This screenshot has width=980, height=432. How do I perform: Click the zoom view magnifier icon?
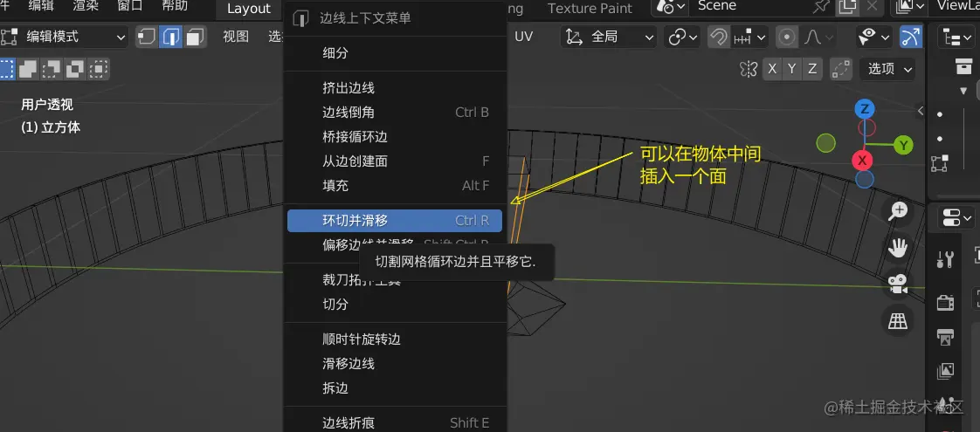(x=898, y=212)
